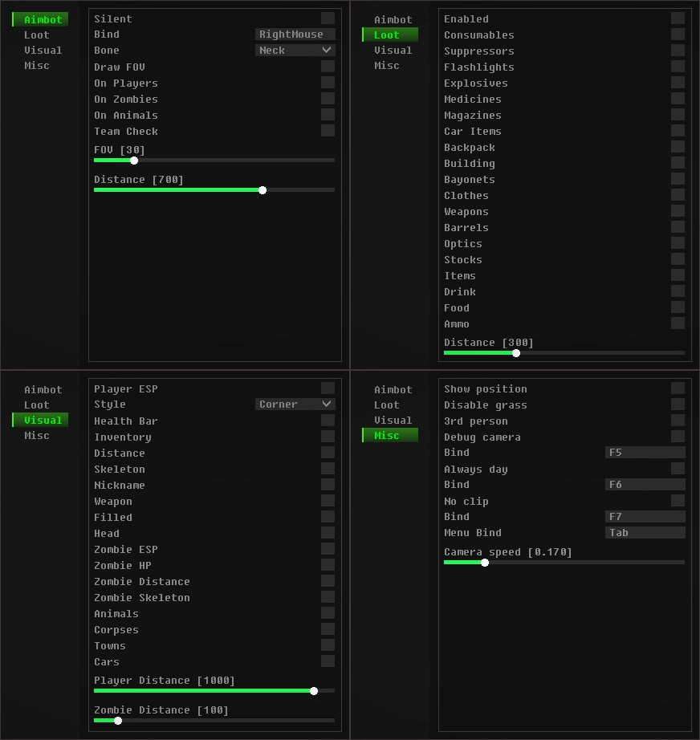Toggle the Towns visual option
Screen dimensions: 700x740
(x=328, y=644)
